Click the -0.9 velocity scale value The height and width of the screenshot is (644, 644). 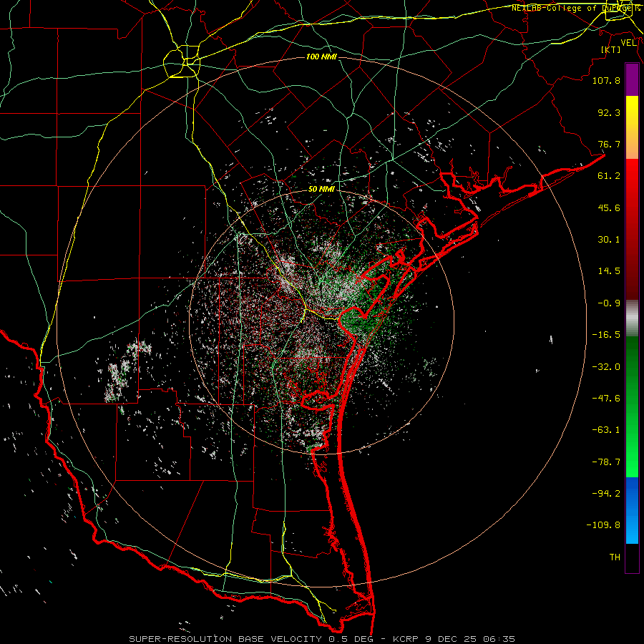609,303
